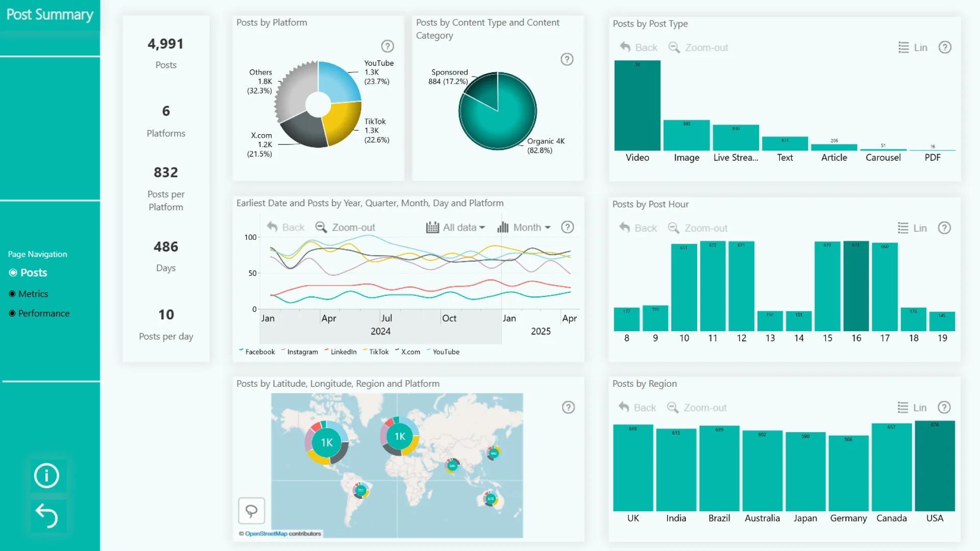Toggle Instagram series in the legend
Image resolution: width=980 pixels, height=551 pixels.
pyautogui.click(x=299, y=352)
